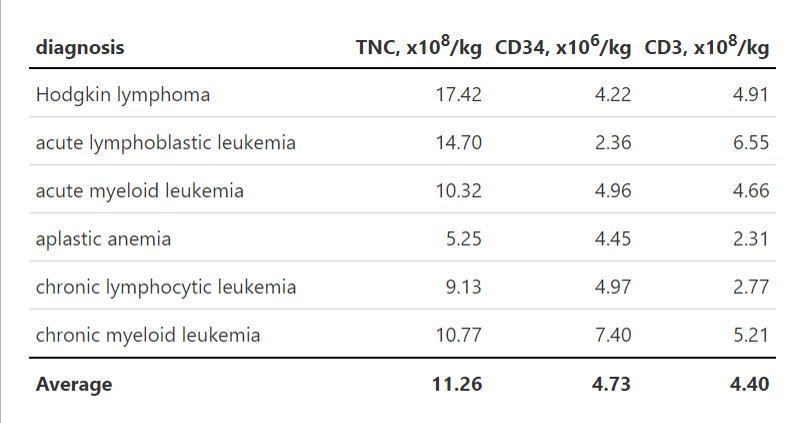Click the average TNC value 11.26

459,384
